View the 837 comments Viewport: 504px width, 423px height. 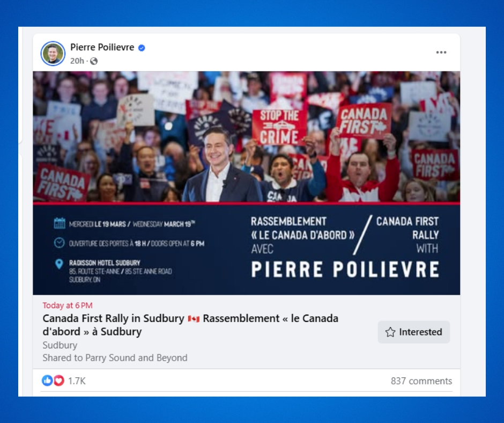pyautogui.click(x=421, y=381)
